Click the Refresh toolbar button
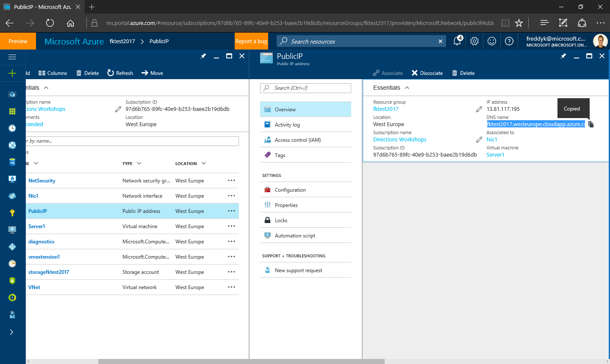 [x=120, y=73]
